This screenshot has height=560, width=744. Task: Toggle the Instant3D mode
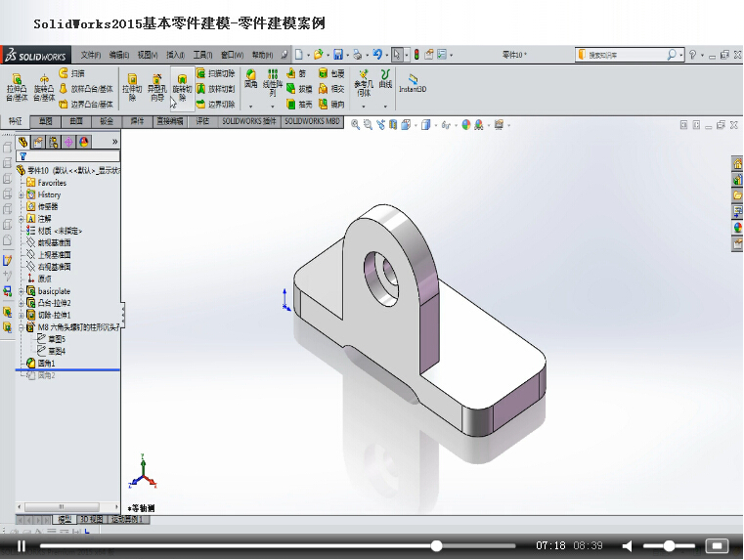pos(413,82)
